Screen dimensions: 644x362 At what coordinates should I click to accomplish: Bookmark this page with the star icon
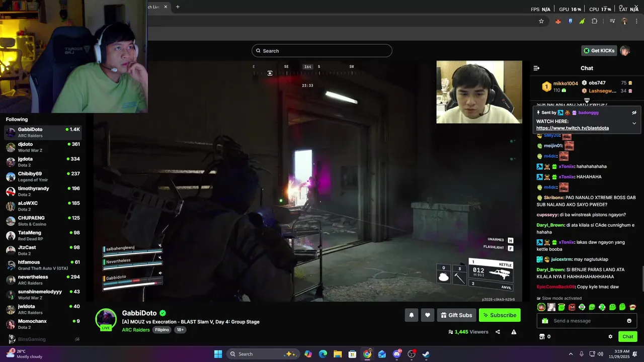[541, 21]
